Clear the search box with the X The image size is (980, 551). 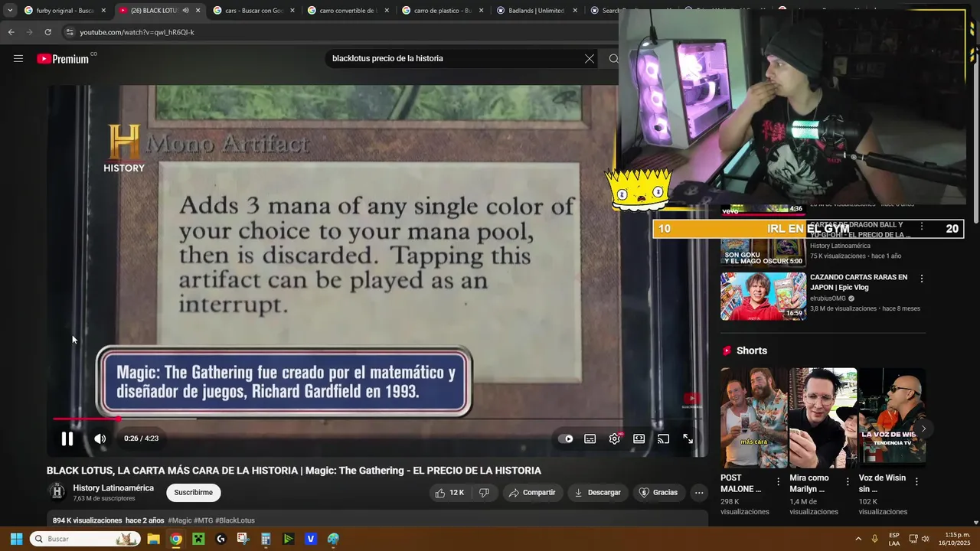(590, 59)
